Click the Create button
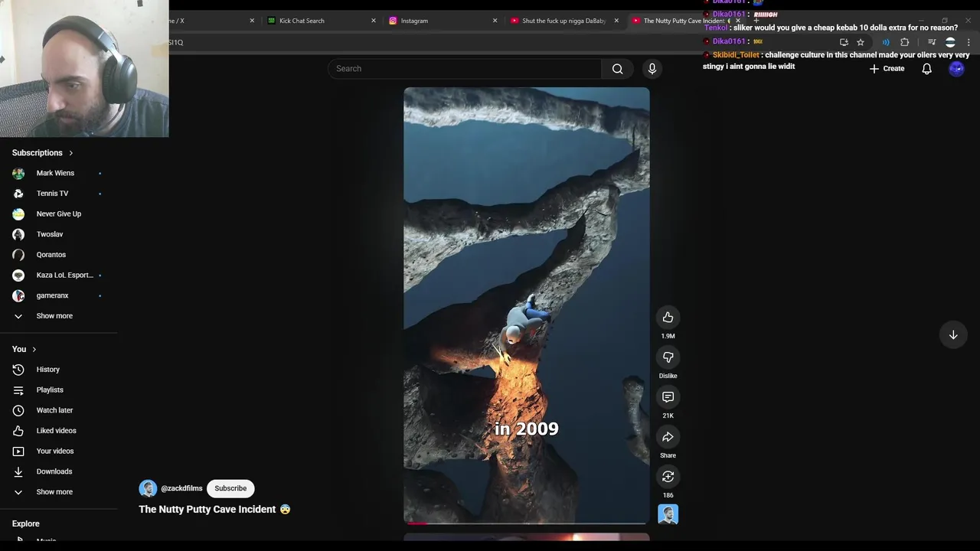 coord(887,69)
